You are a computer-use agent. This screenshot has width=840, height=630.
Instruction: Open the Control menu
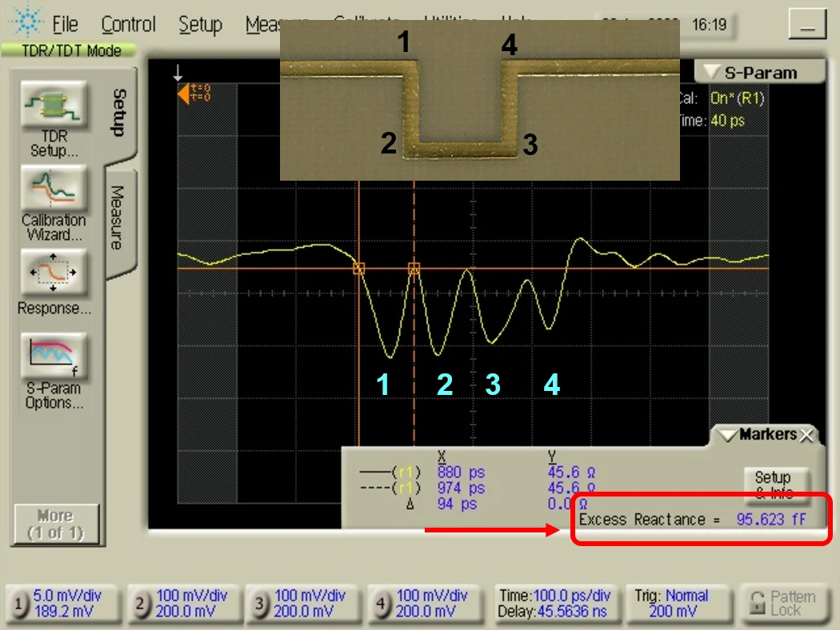click(x=129, y=24)
